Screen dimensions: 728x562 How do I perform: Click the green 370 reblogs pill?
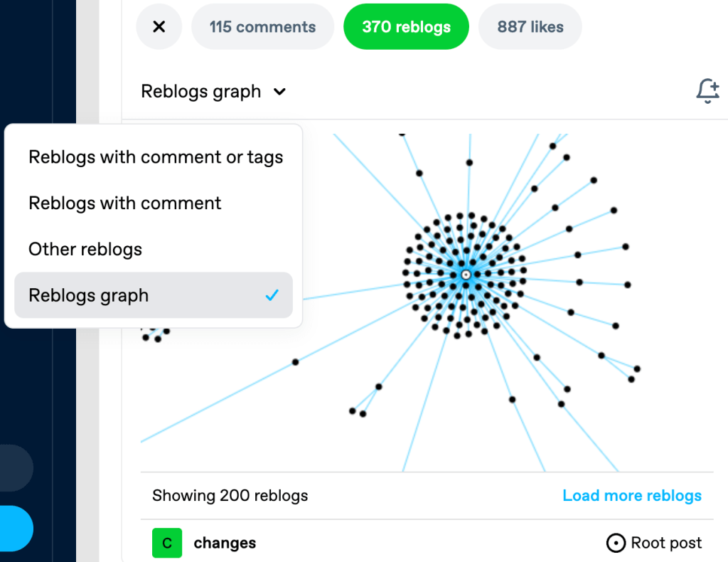pyautogui.click(x=406, y=26)
